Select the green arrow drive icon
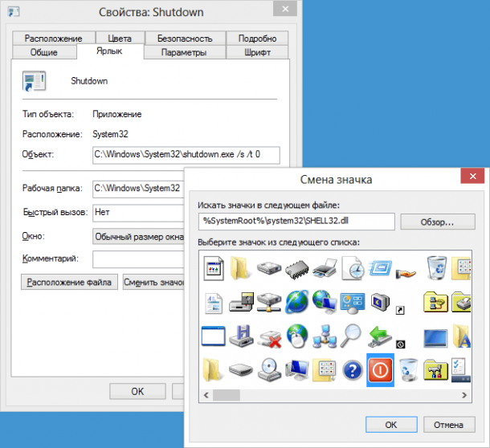The height and width of the screenshot is (448, 490). (378, 334)
